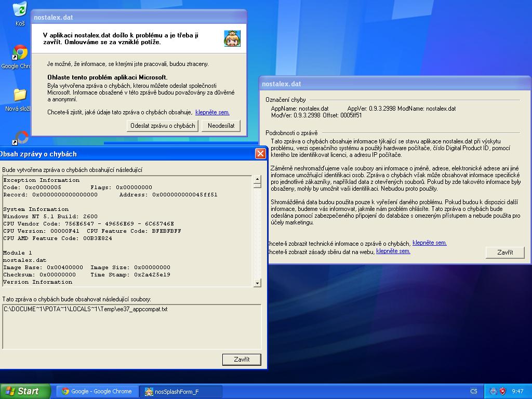Viewport: 532px width, 399px height.
Task: Click 'CPU Feature Code: BFEBFBFF' text
Action: tap(134, 231)
